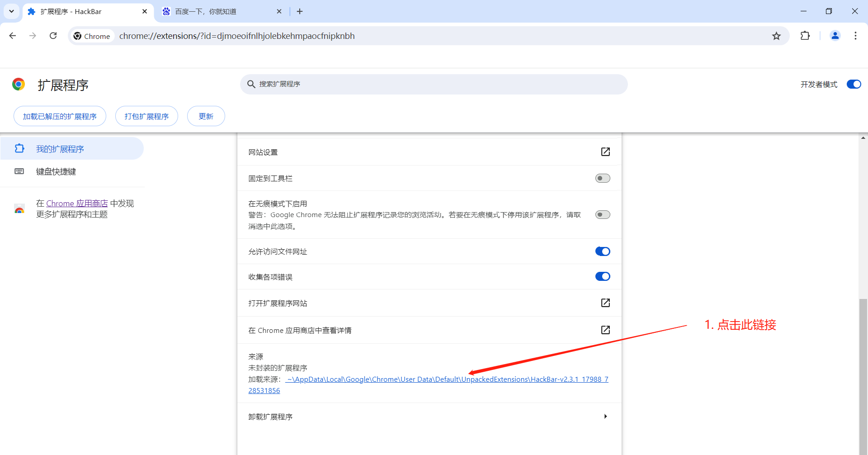
Task: Click the keyboard icon beside 键盘快捷键
Action: 19,171
